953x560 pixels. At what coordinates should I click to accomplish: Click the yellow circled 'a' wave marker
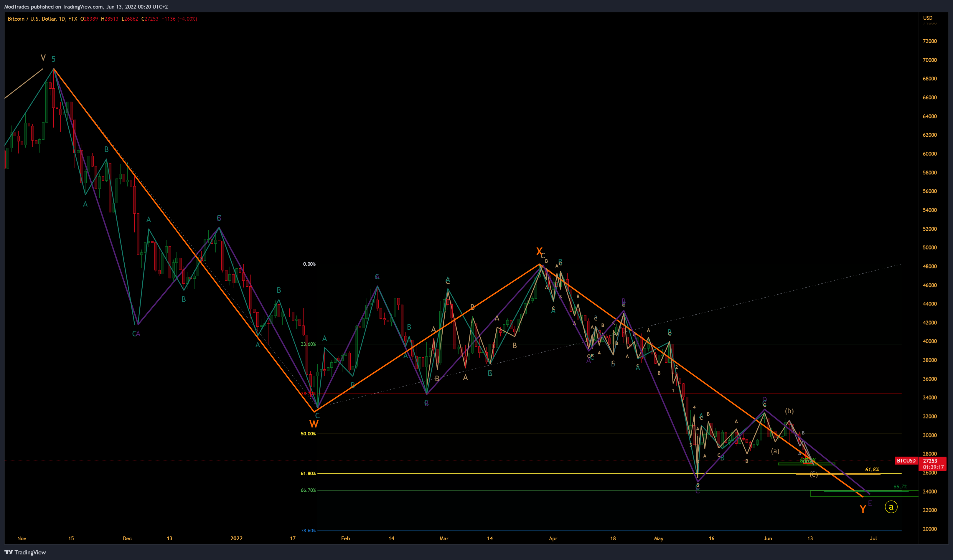coord(891,507)
